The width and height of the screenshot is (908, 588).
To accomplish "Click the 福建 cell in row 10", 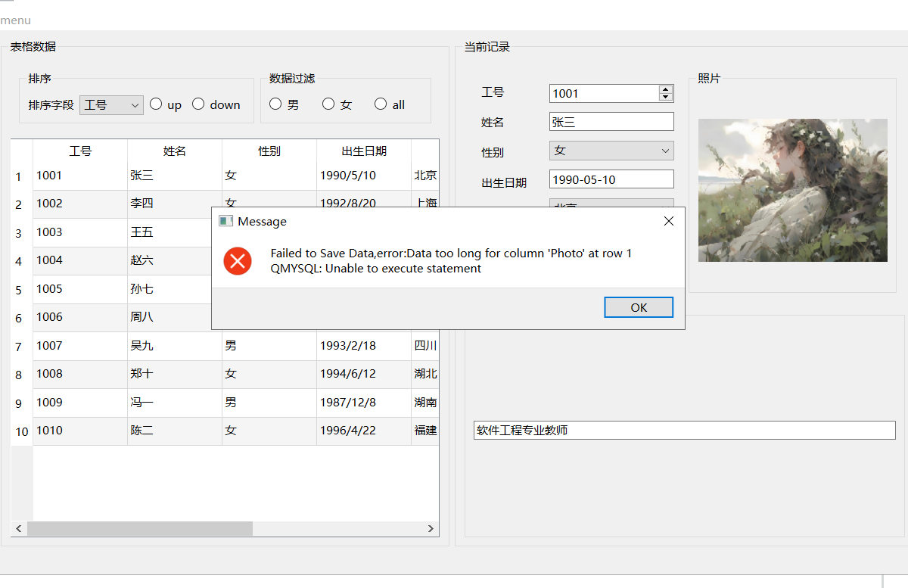I will [425, 431].
